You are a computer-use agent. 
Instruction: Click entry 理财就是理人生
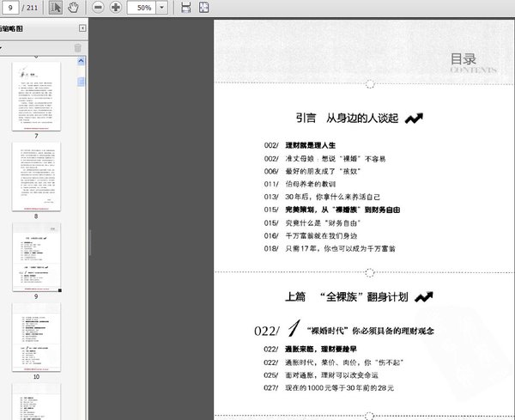[311, 145]
